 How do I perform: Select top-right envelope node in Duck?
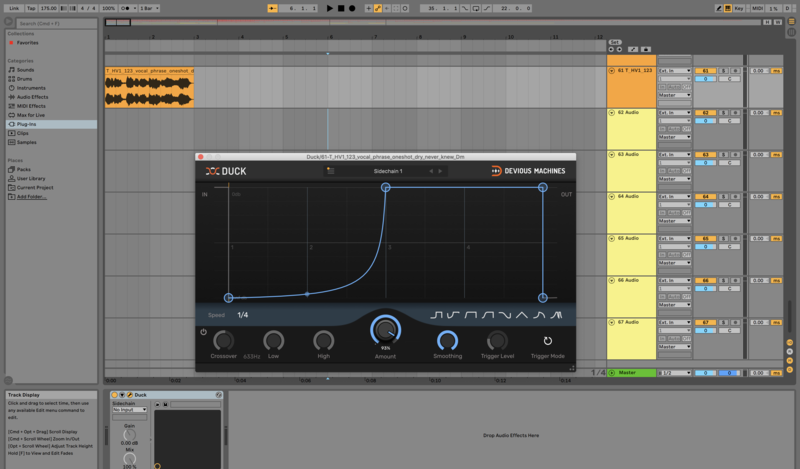(542, 187)
